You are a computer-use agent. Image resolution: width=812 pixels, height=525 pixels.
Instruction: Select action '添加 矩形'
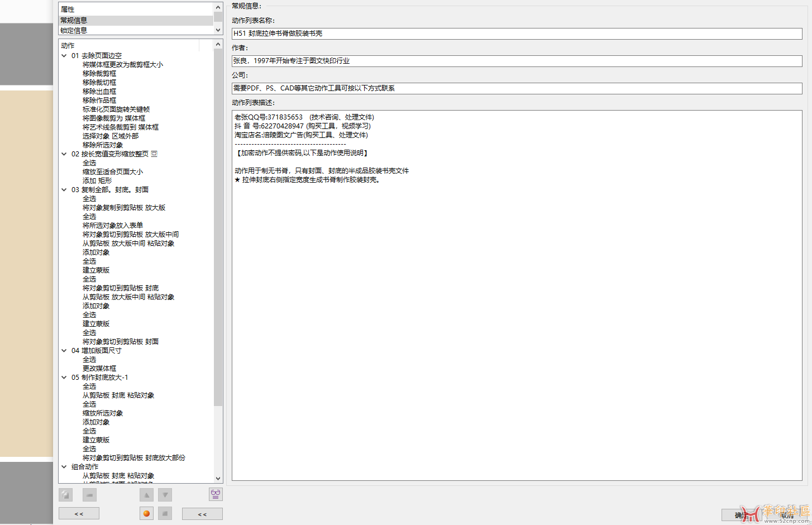[x=97, y=181]
